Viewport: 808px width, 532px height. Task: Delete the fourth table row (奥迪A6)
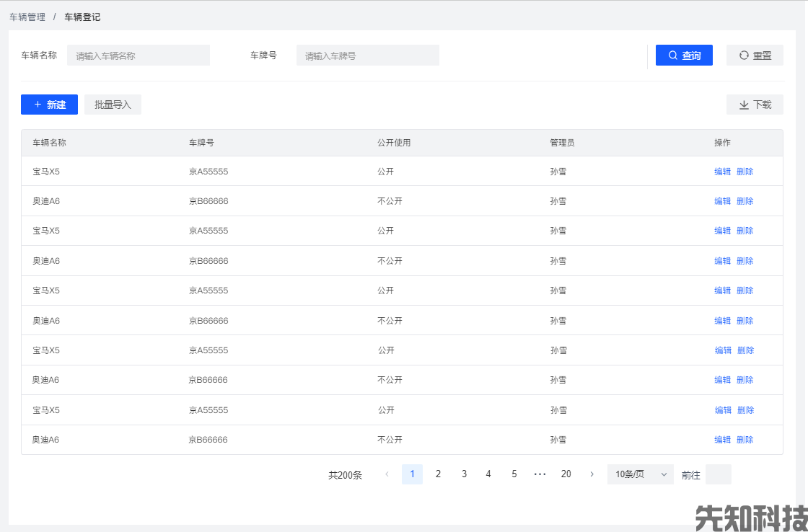coord(745,260)
